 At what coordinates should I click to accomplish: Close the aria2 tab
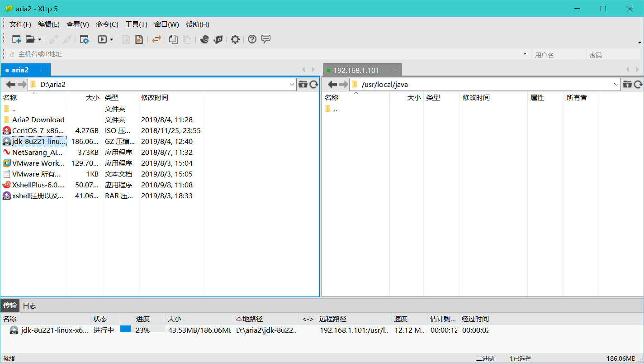point(44,71)
